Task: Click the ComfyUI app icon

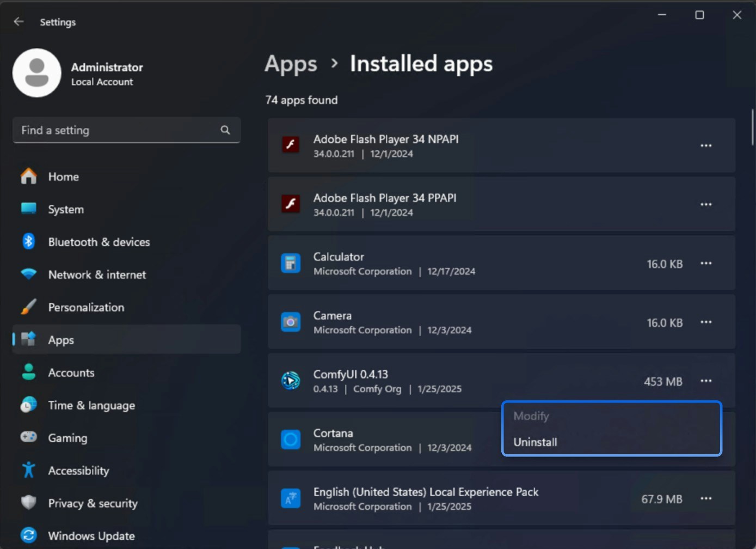Action: 291,381
